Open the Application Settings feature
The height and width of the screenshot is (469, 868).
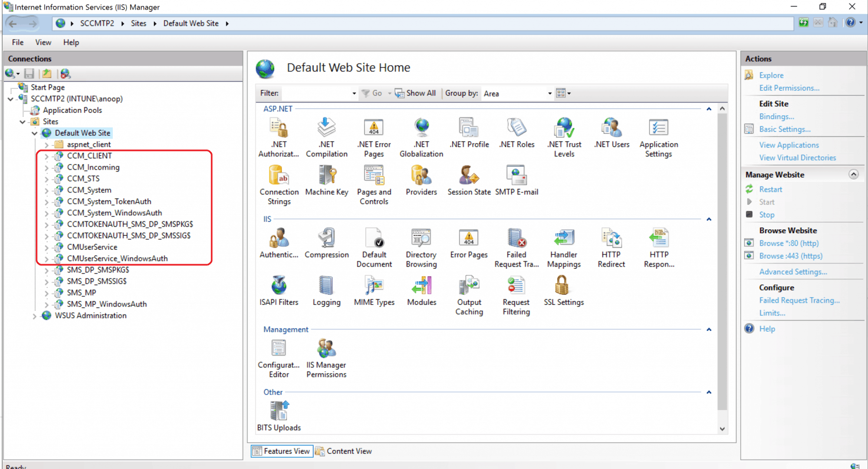(658, 137)
